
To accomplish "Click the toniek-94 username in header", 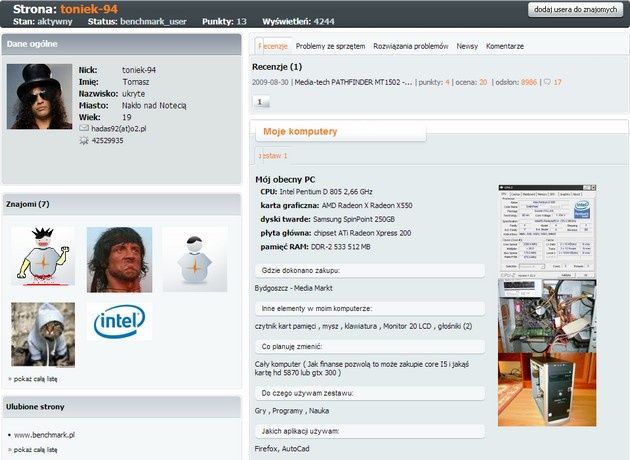I will coord(89,9).
